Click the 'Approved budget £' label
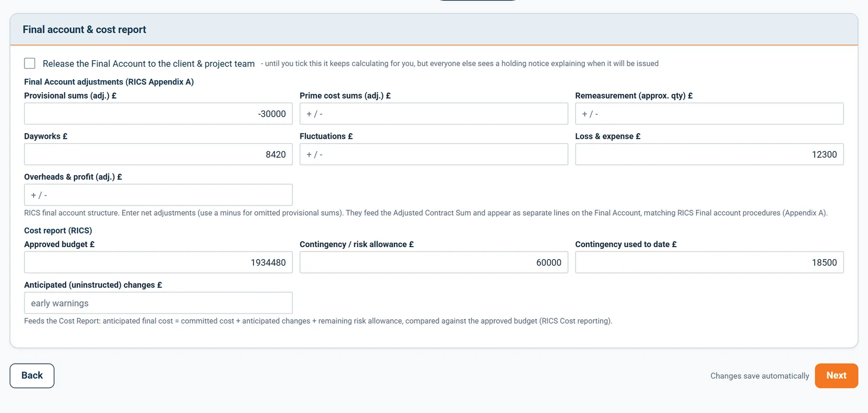The height and width of the screenshot is (413, 868). pyautogui.click(x=60, y=244)
